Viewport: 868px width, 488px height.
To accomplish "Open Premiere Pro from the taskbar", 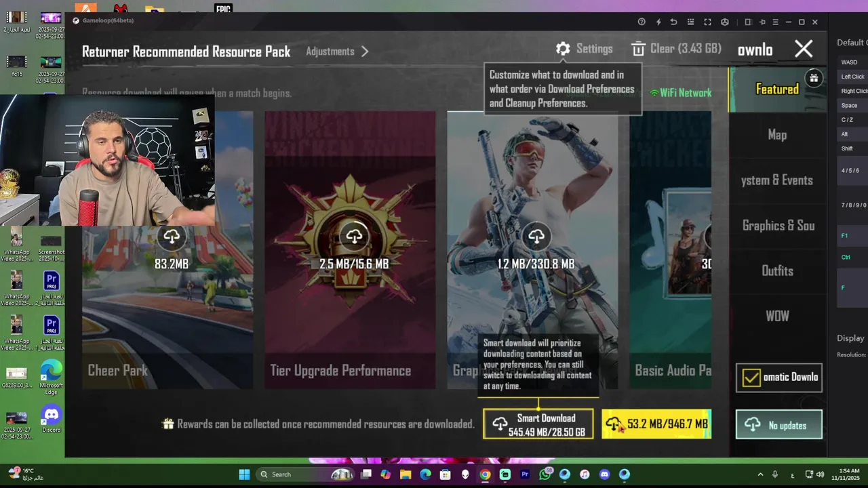I will click(x=525, y=474).
